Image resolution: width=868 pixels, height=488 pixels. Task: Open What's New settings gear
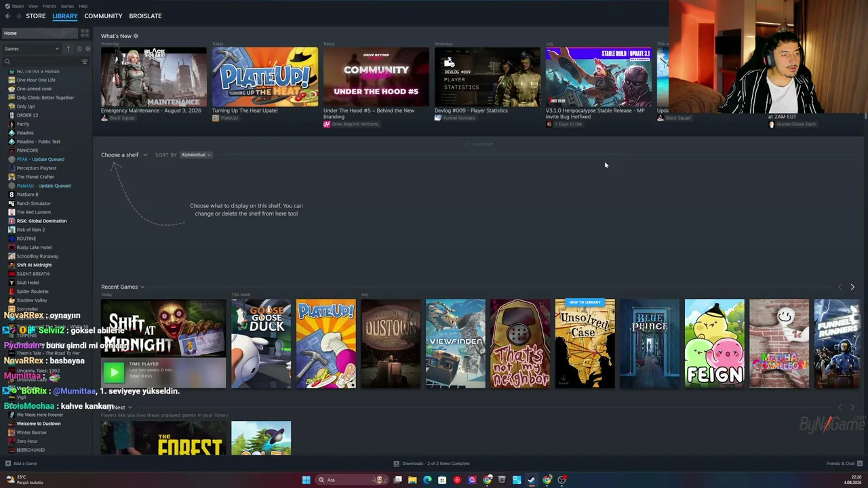[136, 36]
